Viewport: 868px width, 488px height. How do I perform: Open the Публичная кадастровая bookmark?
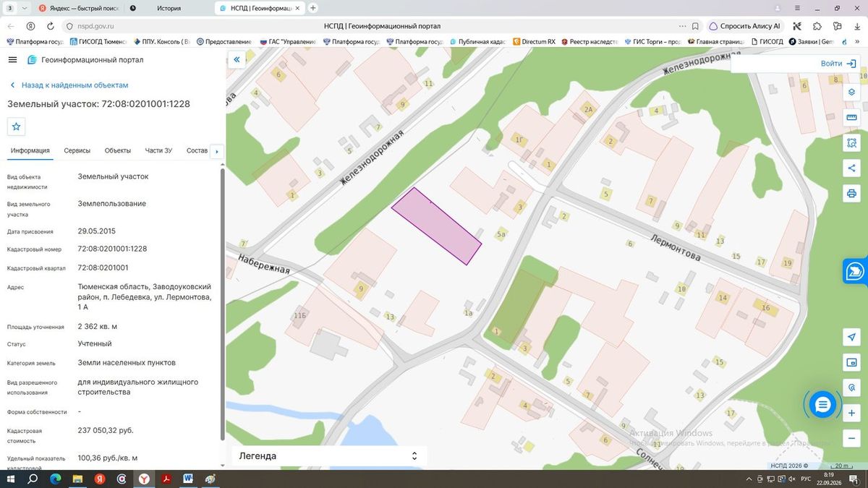(x=477, y=42)
